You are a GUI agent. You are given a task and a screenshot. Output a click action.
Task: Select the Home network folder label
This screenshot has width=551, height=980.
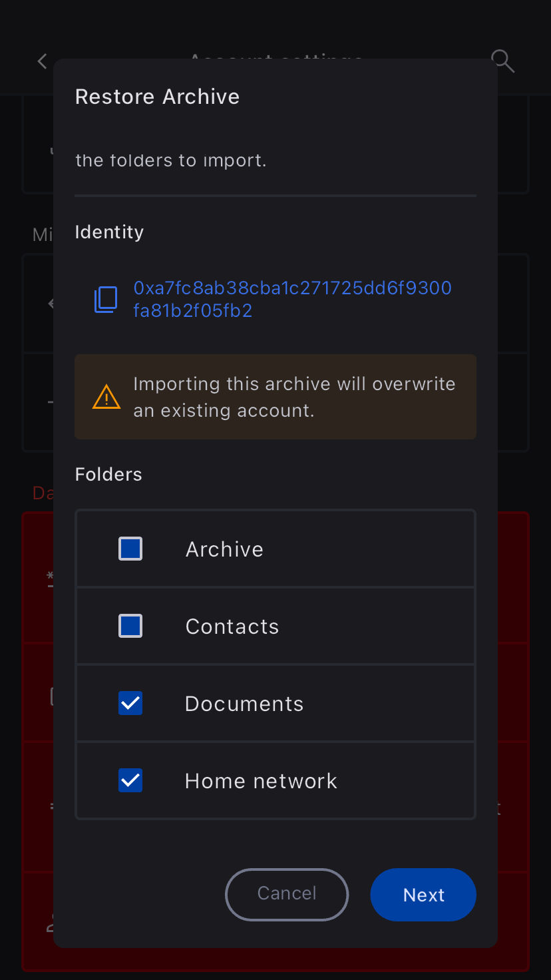tap(261, 781)
